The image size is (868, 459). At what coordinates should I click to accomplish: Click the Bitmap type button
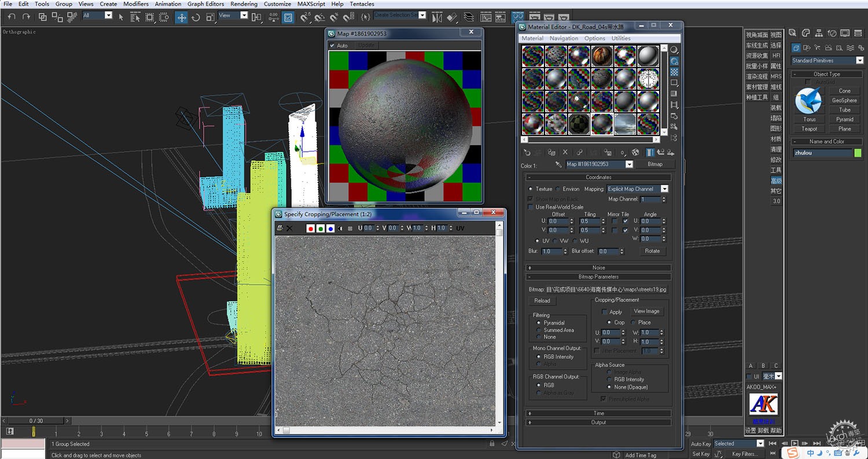(654, 164)
